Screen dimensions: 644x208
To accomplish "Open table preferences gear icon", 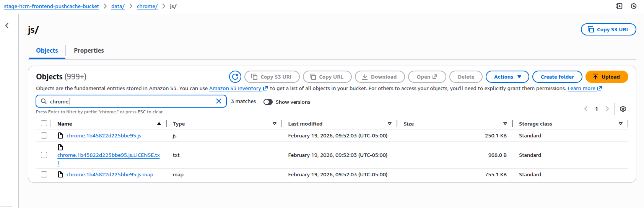I will click(x=623, y=109).
